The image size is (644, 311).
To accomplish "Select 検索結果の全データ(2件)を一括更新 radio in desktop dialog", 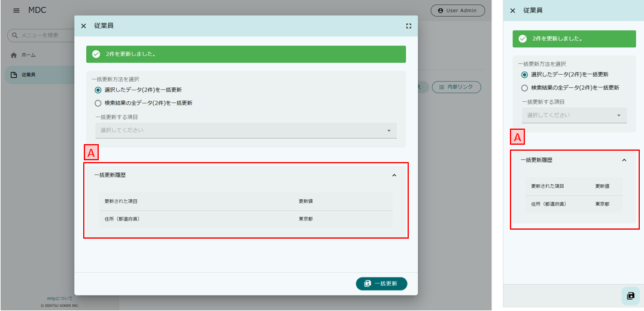I will 98,103.
